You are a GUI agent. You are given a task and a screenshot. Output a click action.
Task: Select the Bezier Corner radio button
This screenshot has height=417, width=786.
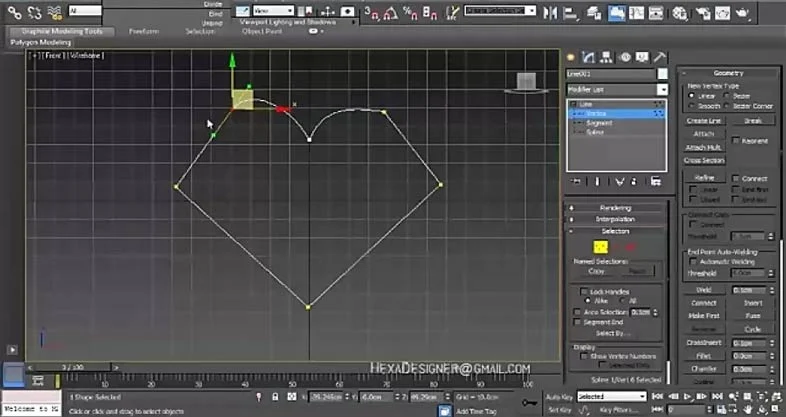[726, 106]
